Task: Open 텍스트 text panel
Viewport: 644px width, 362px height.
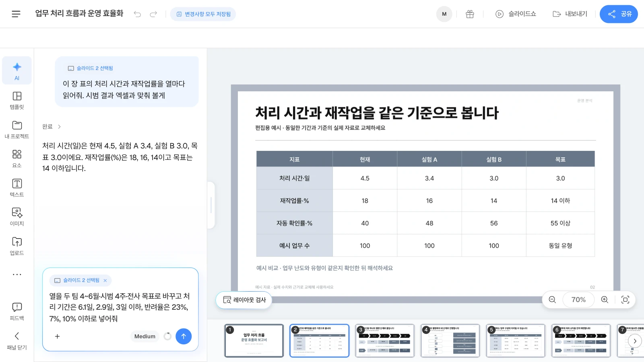Action: pos(17,188)
